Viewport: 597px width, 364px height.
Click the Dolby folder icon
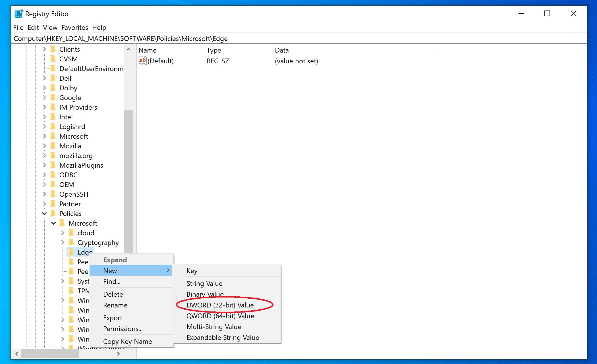(53, 88)
